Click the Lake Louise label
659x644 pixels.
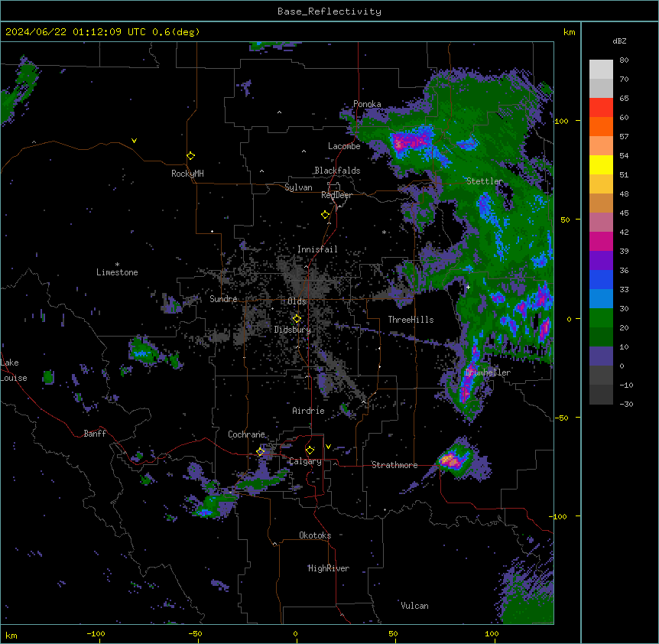14,370
